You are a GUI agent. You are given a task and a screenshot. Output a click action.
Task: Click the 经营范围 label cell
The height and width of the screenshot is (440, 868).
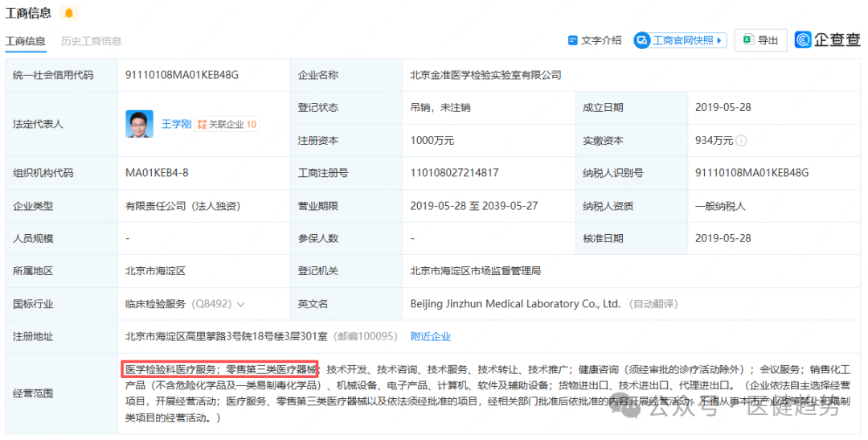61,393
